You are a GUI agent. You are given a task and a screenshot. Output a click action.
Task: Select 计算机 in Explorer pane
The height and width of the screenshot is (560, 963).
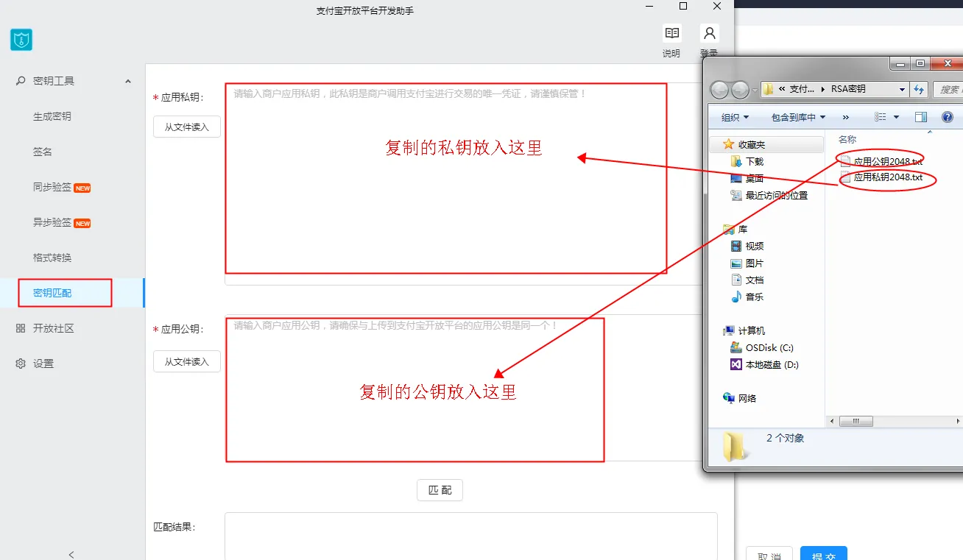point(744,330)
